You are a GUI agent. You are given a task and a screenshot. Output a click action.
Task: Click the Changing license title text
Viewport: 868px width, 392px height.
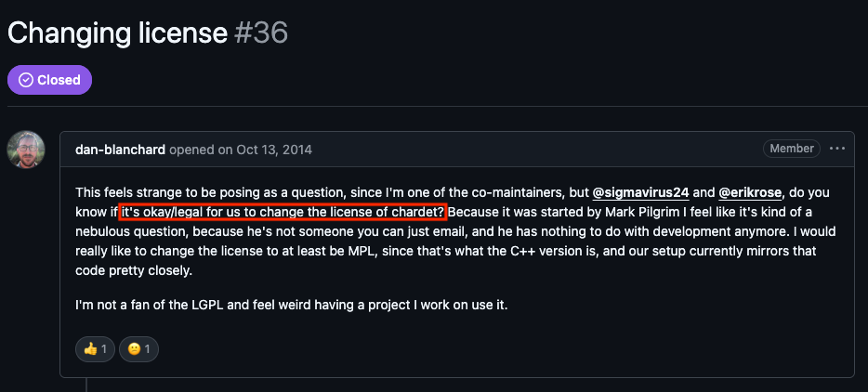coord(117,33)
